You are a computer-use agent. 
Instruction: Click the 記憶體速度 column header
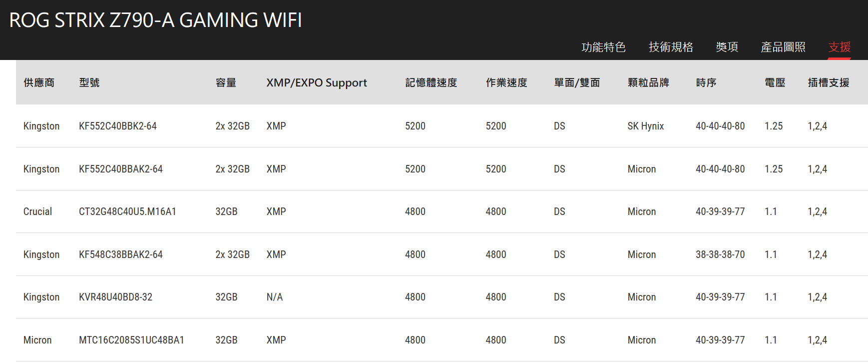[431, 82]
